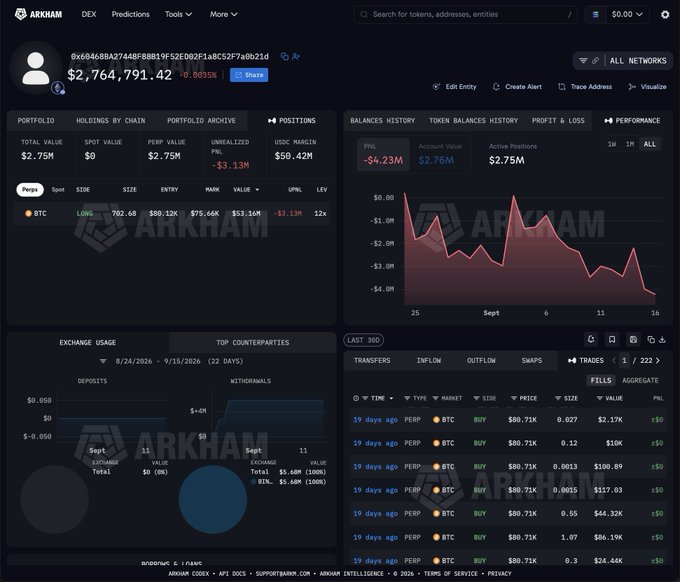Image resolution: width=680 pixels, height=582 pixels.
Task: Click the filter icon in Price column
Action: (x=513, y=398)
